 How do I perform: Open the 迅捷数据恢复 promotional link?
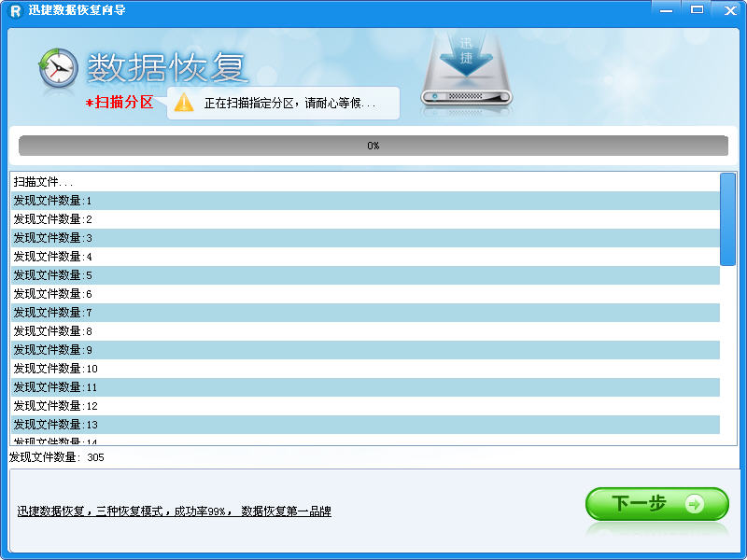[x=174, y=511]
